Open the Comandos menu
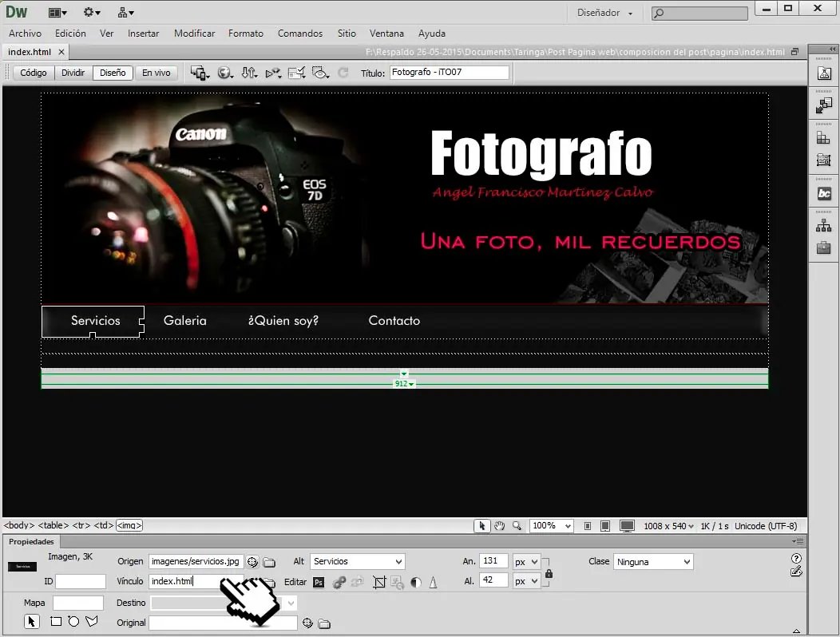Viewport: 840px width, 637px height. click(x=300, y=34)
